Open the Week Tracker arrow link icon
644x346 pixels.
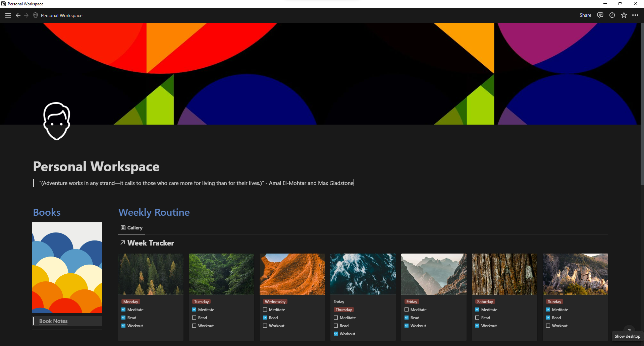coord(123,243)
